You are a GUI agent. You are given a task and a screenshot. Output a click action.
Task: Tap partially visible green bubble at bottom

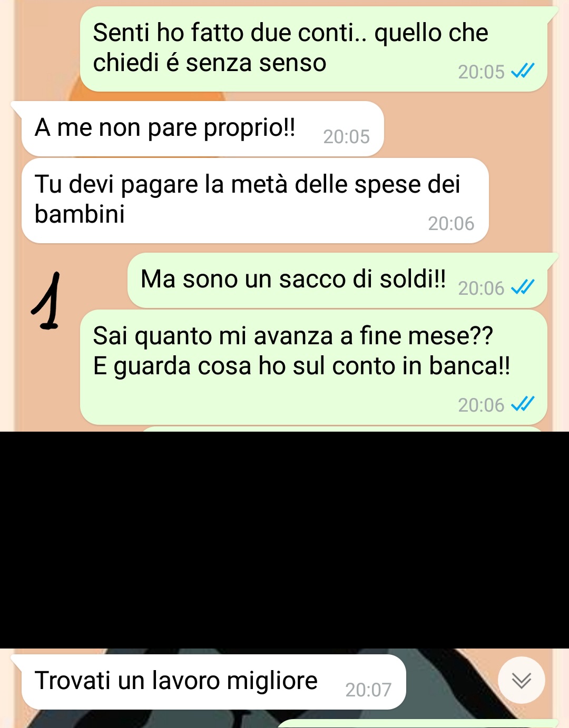coord(416,724)
